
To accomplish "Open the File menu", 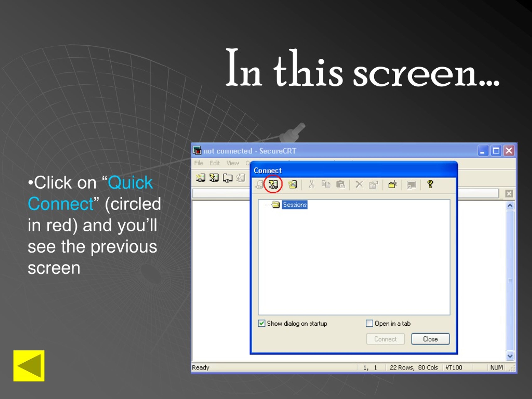I will (199, 163).
